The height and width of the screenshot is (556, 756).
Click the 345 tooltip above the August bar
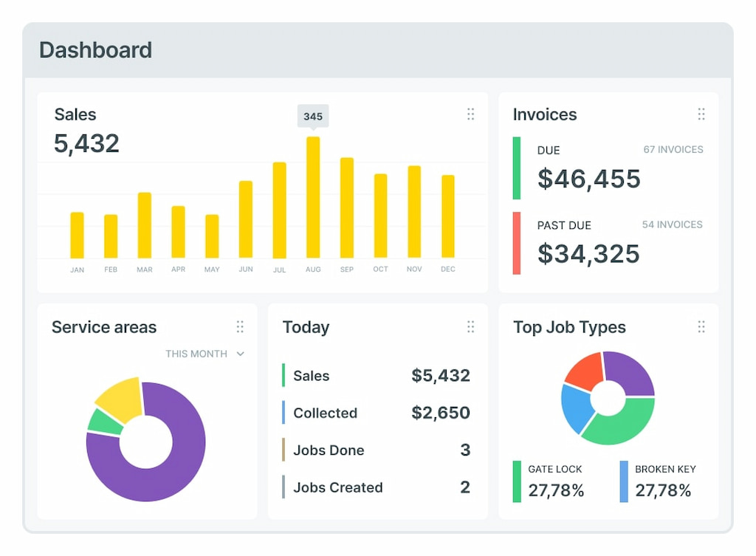(x=313, y=116)
